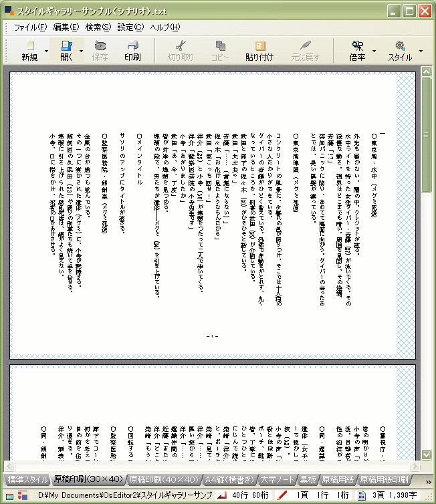Open the dropdown arrow beside 新規
The width and height of the screenshot is (436, 504).
(x=46, y=51)
